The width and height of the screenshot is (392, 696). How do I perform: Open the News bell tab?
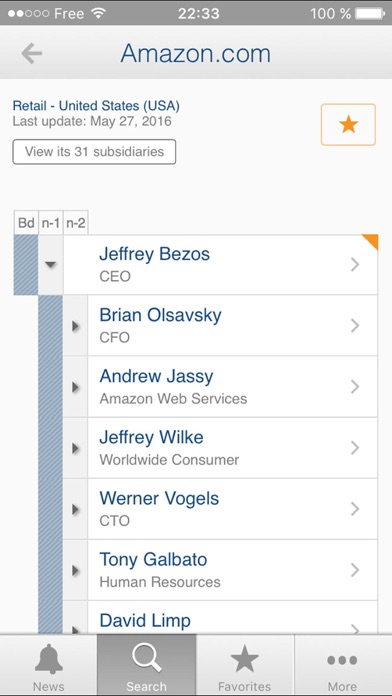click(49, 664)
